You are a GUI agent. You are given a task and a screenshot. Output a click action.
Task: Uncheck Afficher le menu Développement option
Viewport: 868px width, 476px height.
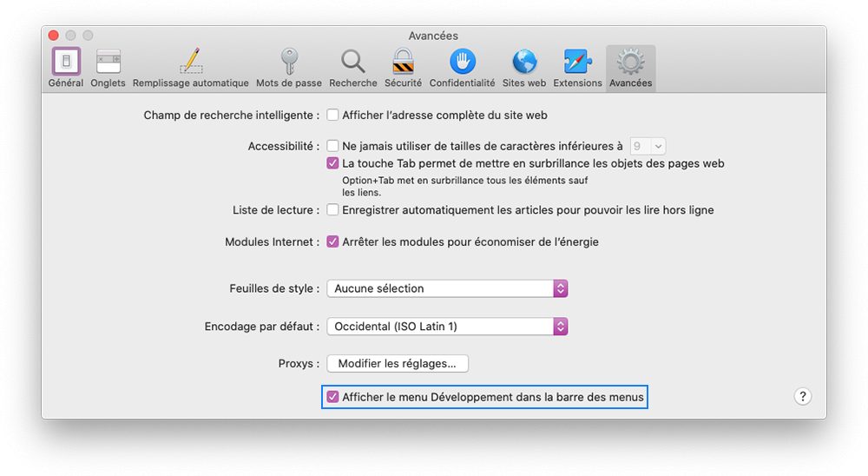pyautogui.click(x=332, y=397)
